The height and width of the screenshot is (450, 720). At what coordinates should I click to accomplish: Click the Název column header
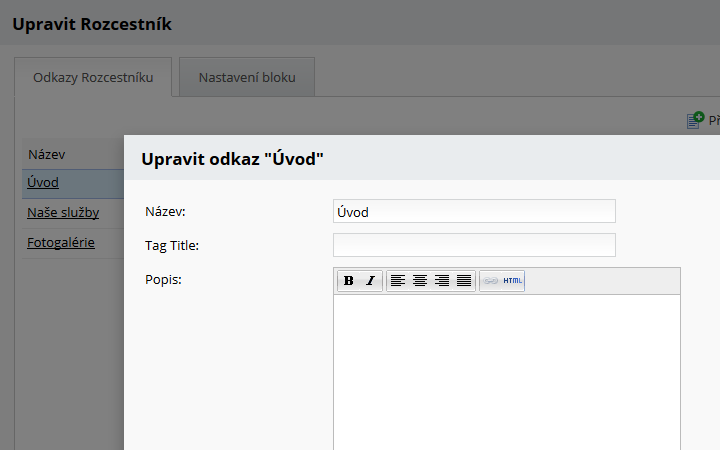coord(47,154)
